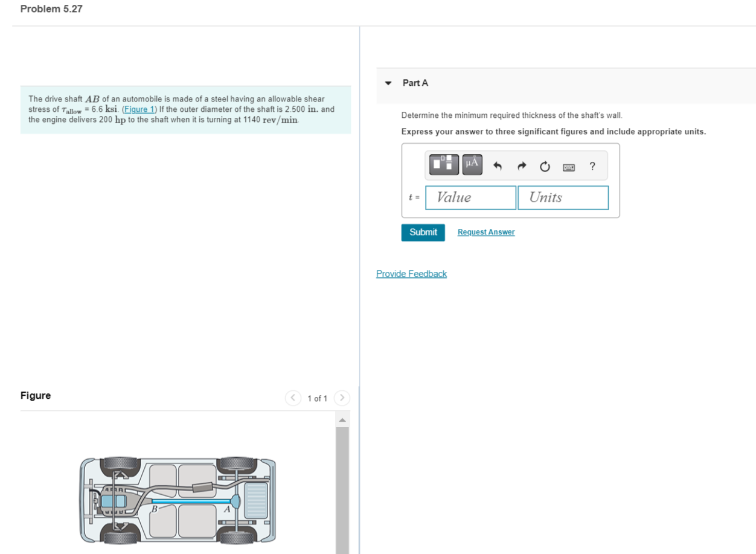
Task: Click the Units input field
Action: pyautogui.click(x=563, y=198)
